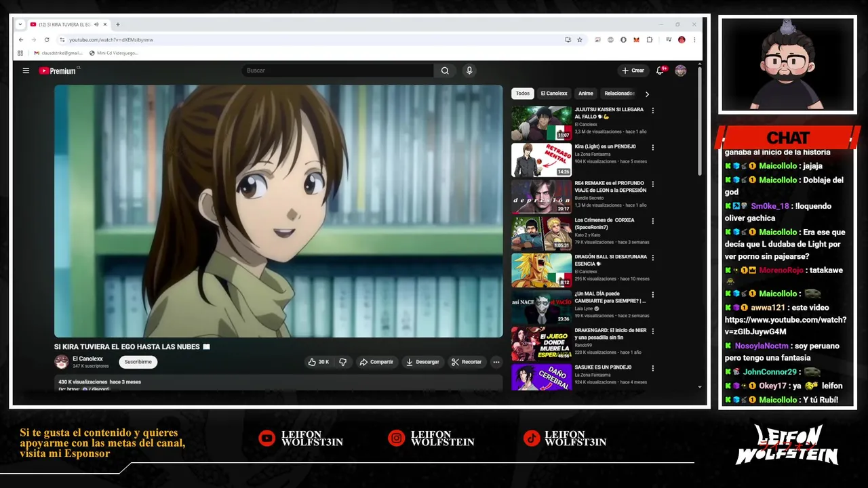Screen dimensions: 868x488
Task: Click browser back arrow
Action: coord(20,40)
